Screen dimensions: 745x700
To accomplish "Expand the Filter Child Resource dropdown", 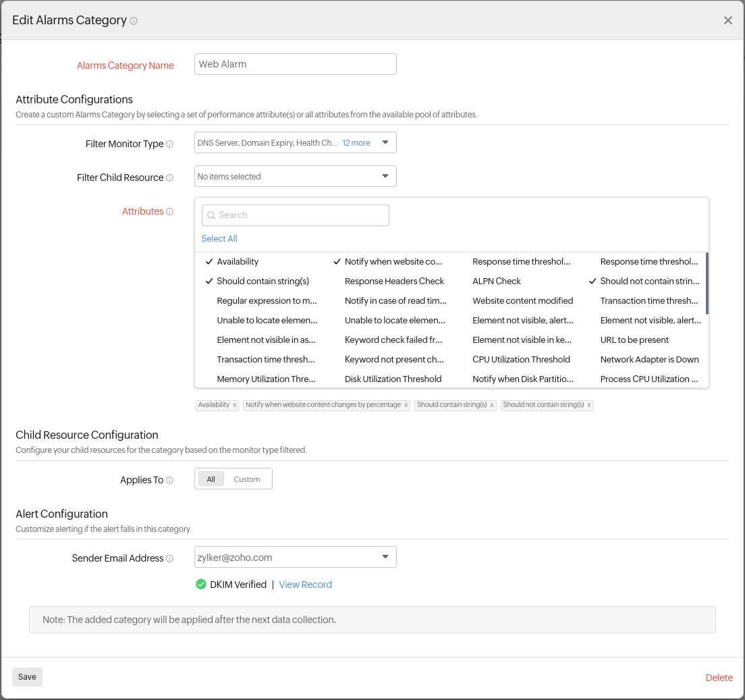I will (385, 176).
